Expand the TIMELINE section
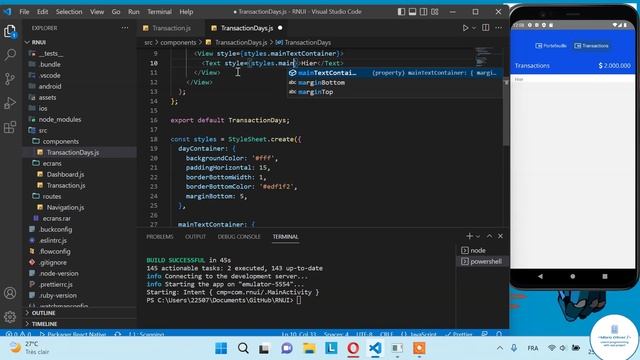640x360 pixels. 80,324
